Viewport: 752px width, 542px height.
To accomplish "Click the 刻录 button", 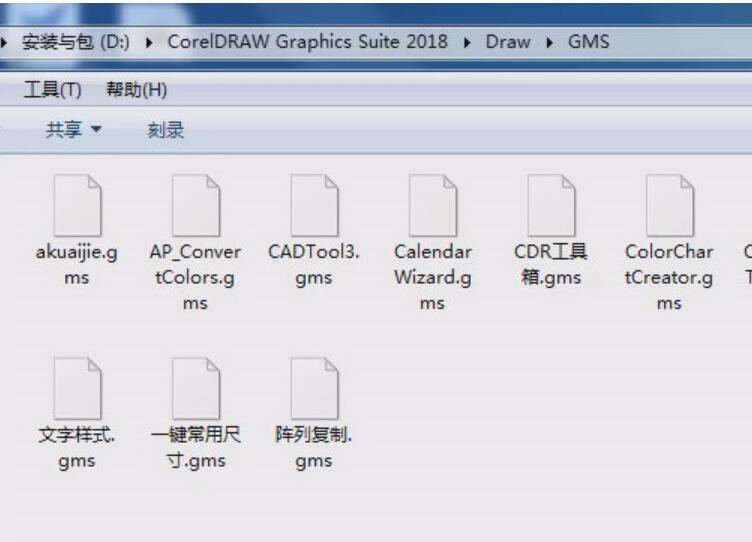I will pos(165,130).
